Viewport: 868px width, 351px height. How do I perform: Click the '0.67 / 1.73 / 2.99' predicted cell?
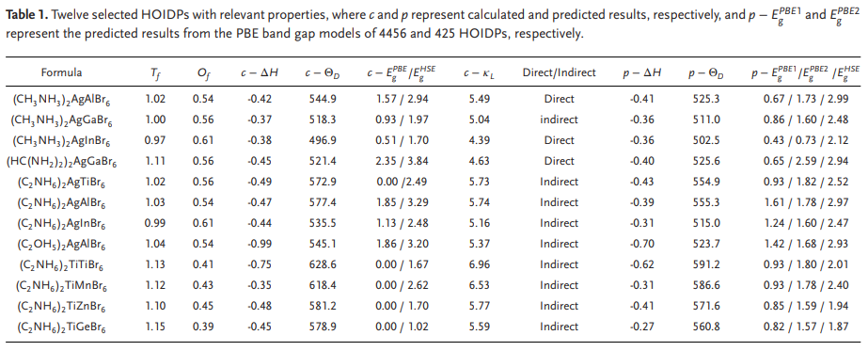pos(805,99)
